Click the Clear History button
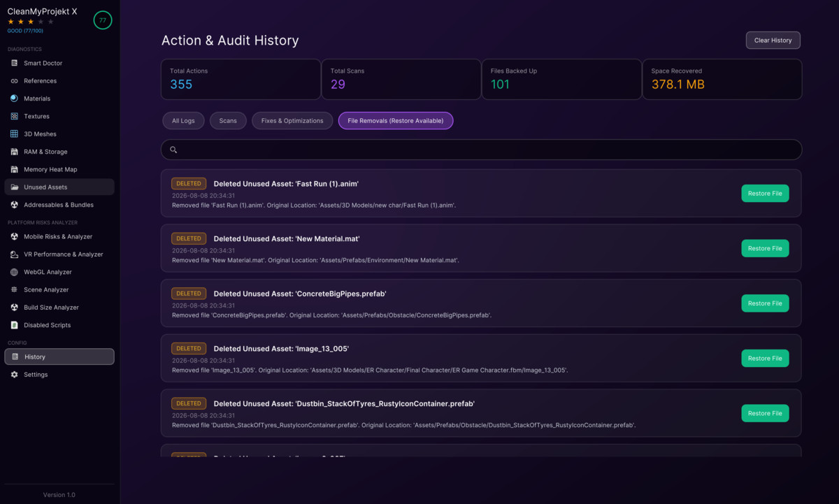 pos(773,40)
